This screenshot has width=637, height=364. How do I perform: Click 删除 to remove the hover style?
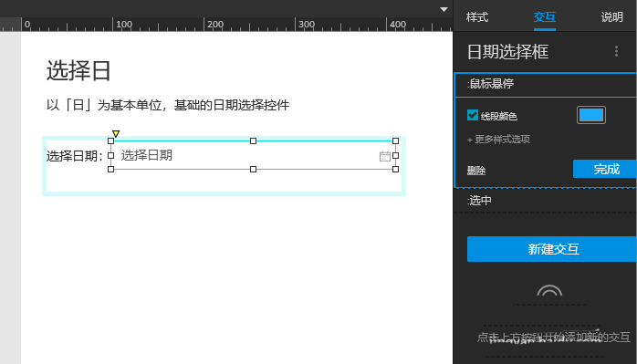tap(476, 171)
